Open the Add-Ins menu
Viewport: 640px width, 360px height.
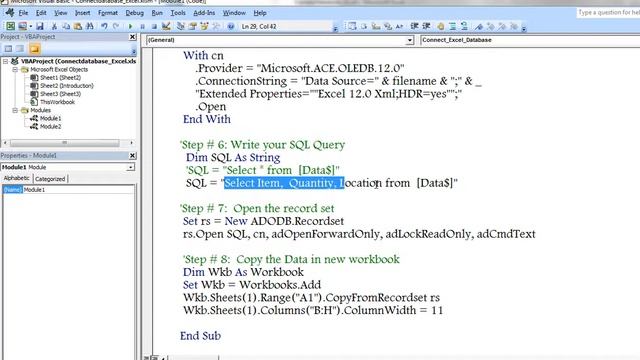coord(204,13)
